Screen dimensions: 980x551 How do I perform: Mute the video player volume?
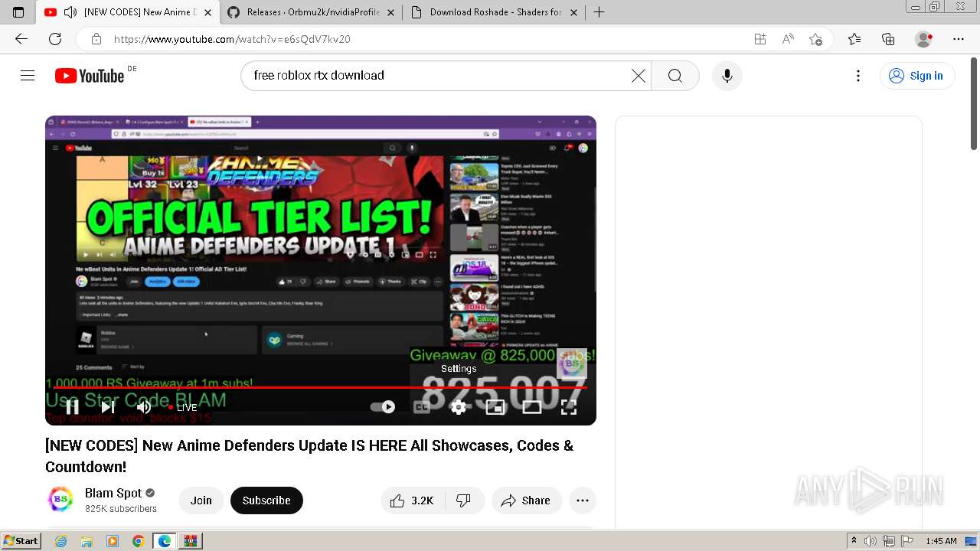point(143,407)
